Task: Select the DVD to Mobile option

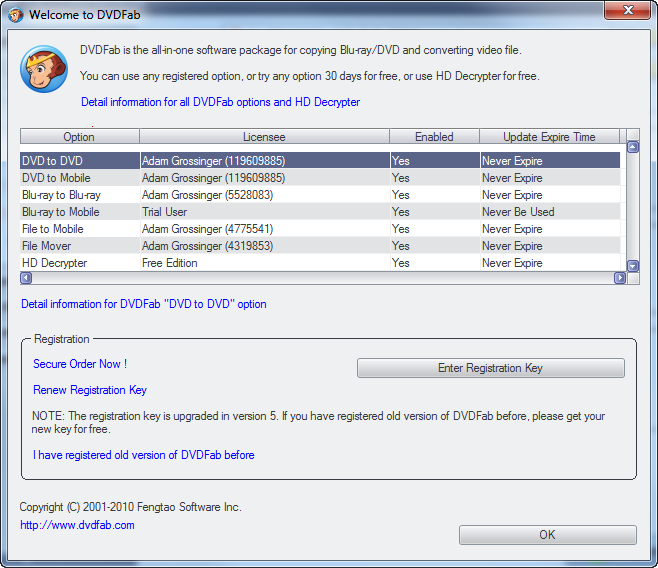Action: point(56,178)
